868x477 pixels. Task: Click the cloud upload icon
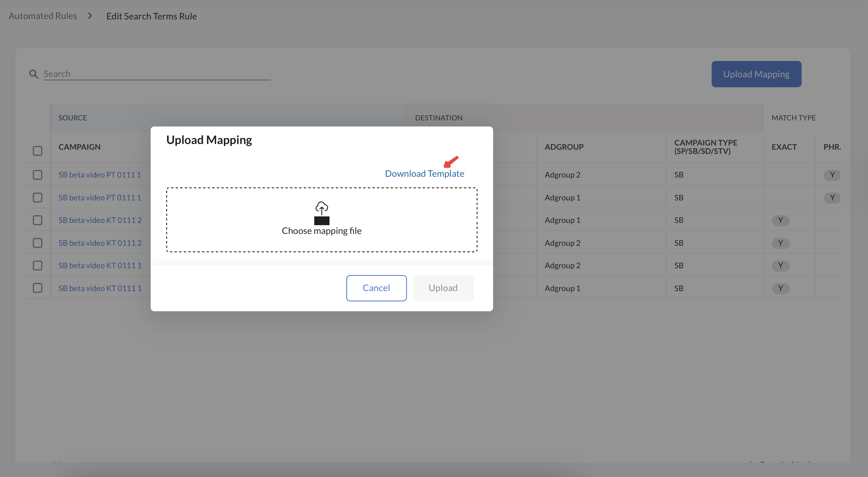[321, 208]
